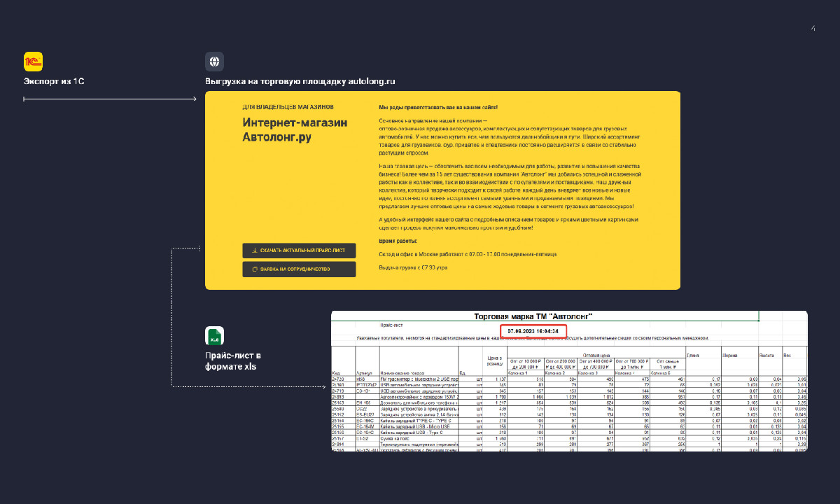840x504 pixels.
Task: Select the 'Артикул' column header
Action: click(x=364, y=373)
